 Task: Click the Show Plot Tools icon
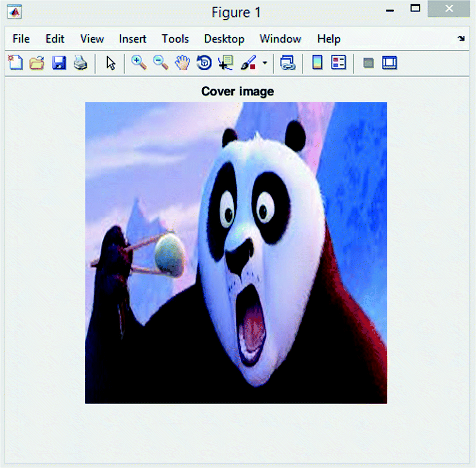(x=389, y=63)
